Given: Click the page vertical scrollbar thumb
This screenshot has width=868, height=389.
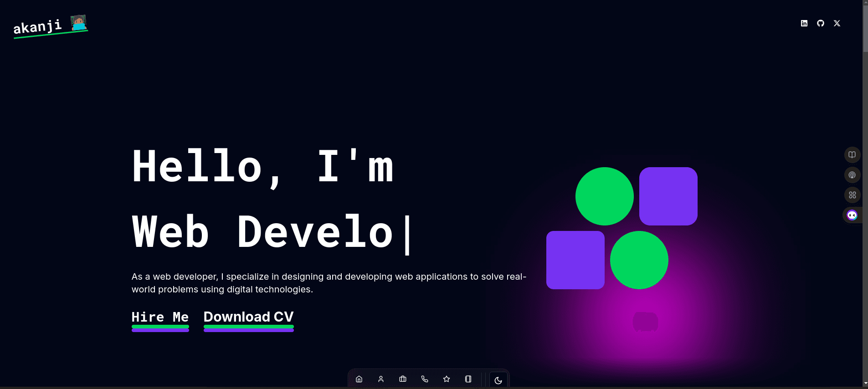Looking at the screenshot, I should click(x=865, y=29).
